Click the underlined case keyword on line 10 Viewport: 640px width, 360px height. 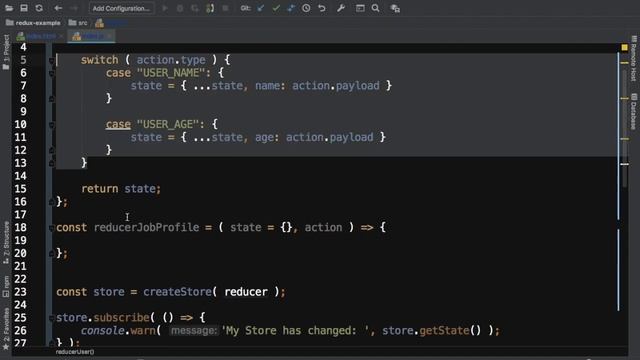[x=118, y=124]
